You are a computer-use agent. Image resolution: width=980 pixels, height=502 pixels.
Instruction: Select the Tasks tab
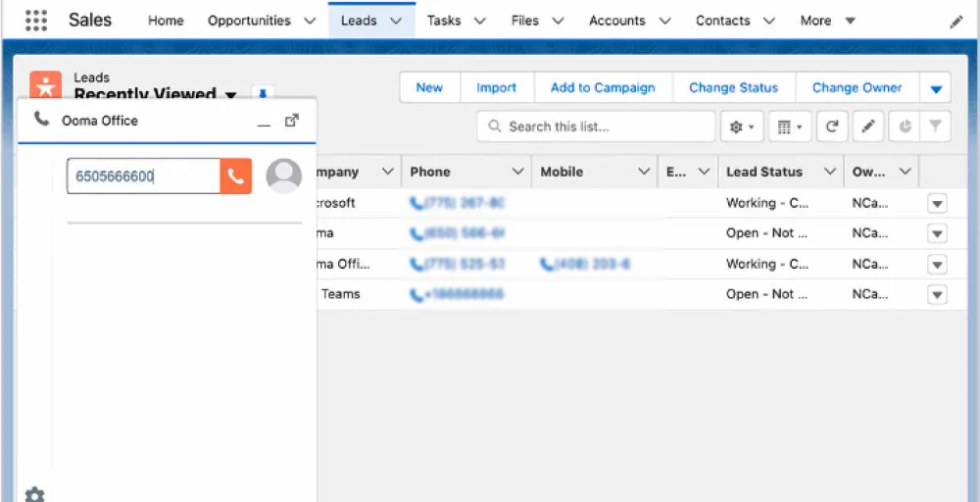(x=443, y=21)
